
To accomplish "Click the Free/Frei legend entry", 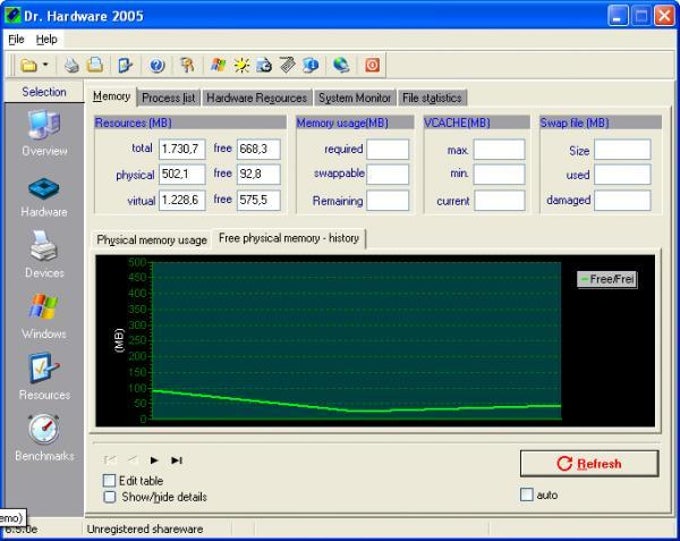I will (x=607, y=279).
